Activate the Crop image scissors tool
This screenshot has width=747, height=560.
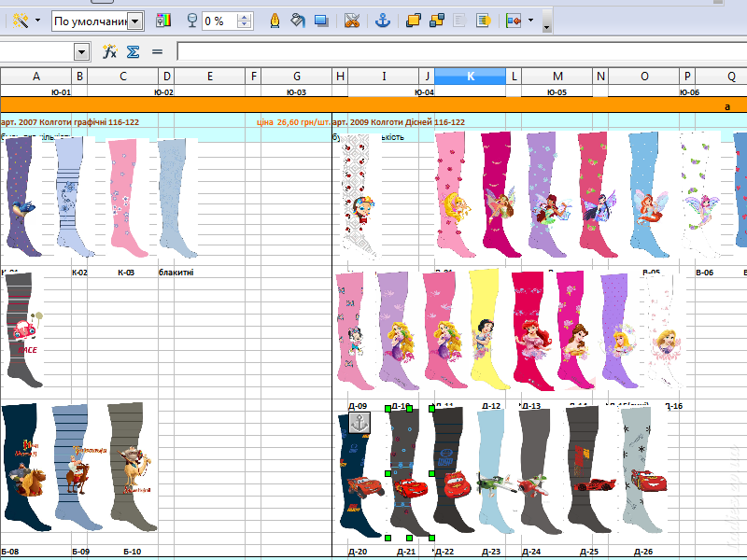(352, 21)
